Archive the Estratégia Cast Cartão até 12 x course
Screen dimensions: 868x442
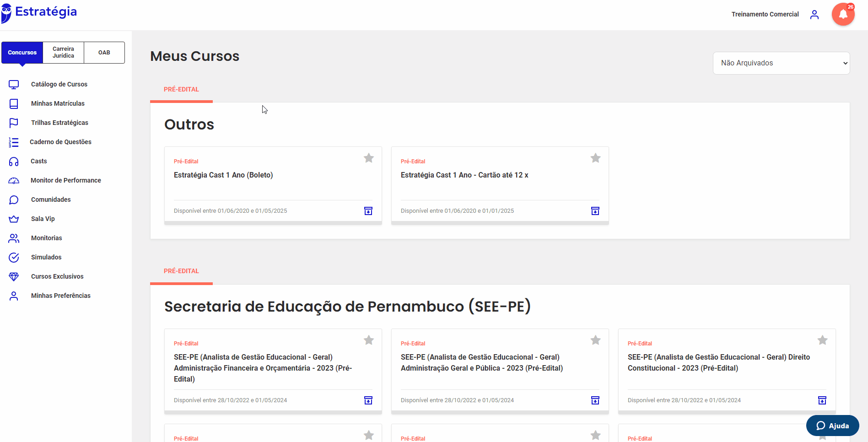click(x=595, y=211)
